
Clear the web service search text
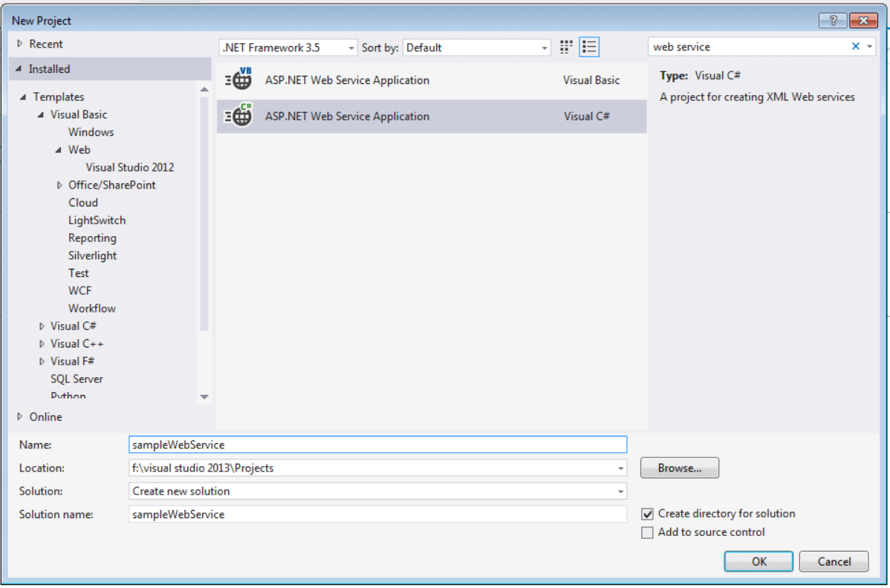[x=855, y=47]
